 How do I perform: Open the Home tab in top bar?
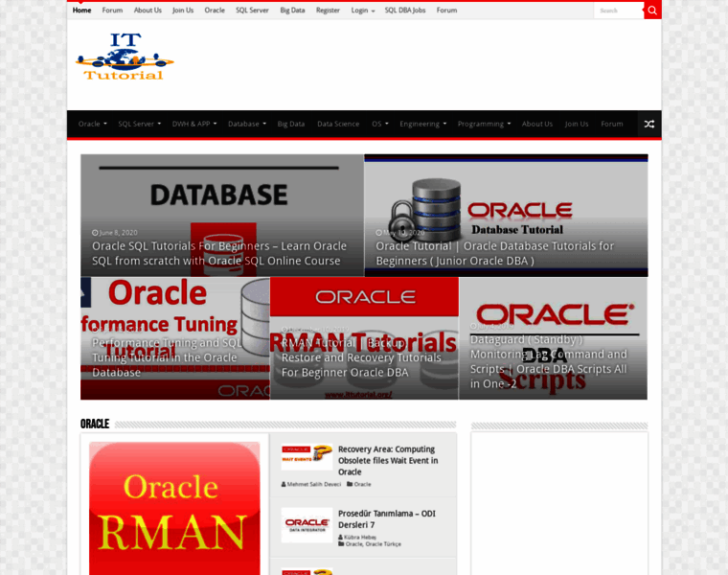tap(81, 11)
